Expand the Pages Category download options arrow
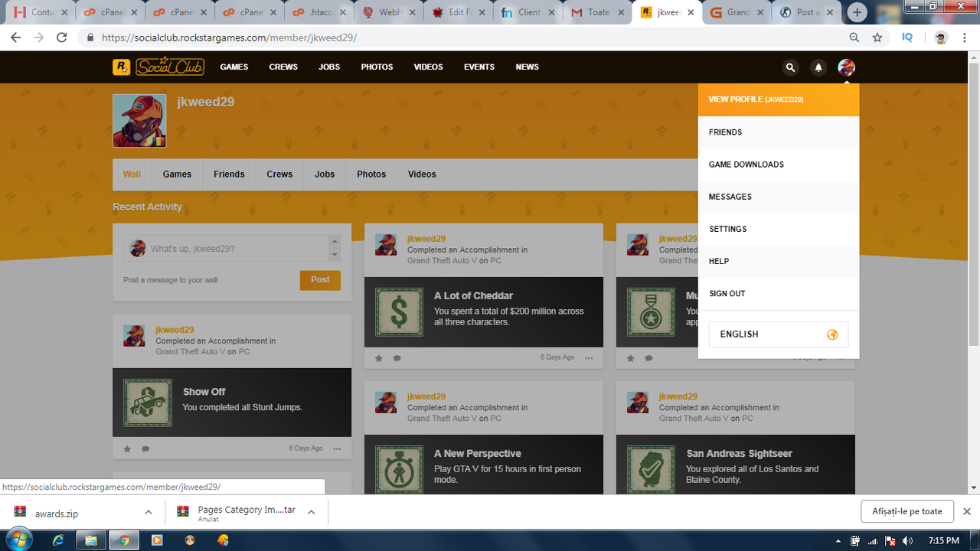The width and height of the screenshot is (980, 551). (311, 512)
